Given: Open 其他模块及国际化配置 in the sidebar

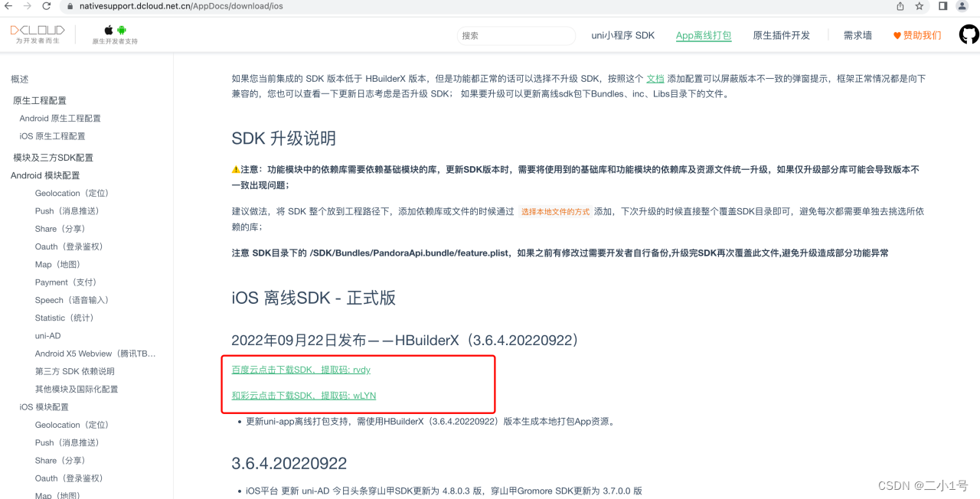Looking at the screenshot, I should click(x=77, y=389).
